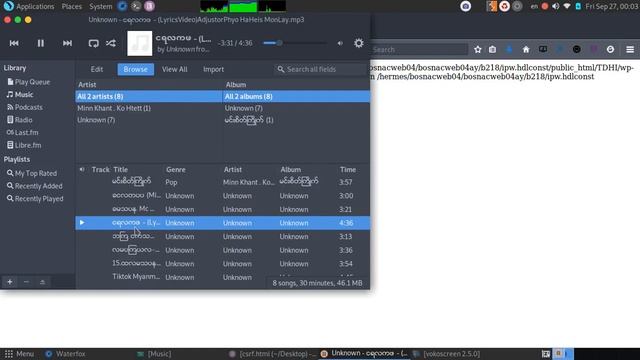Open the Rhythmbox settings gear menu
Screen dimensions: 640x360
coord(358,43)
